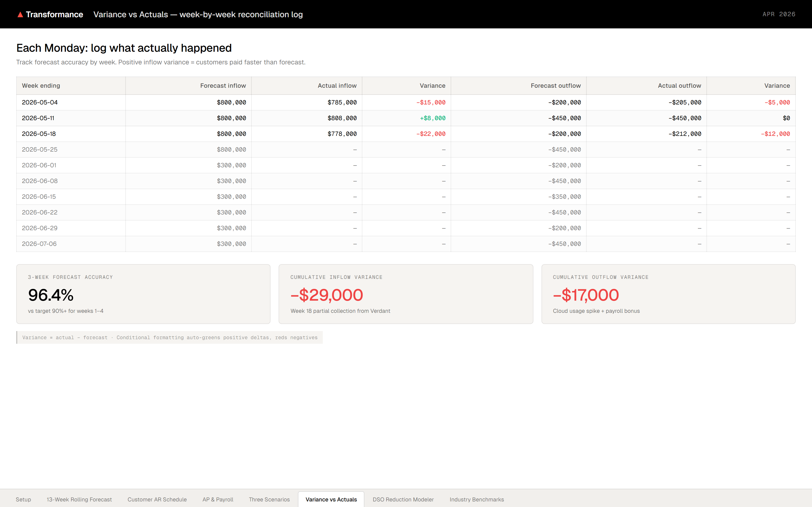Open the 13-Week Rolling Forecast tab
812x507 pixels.
tap(79, 499)
